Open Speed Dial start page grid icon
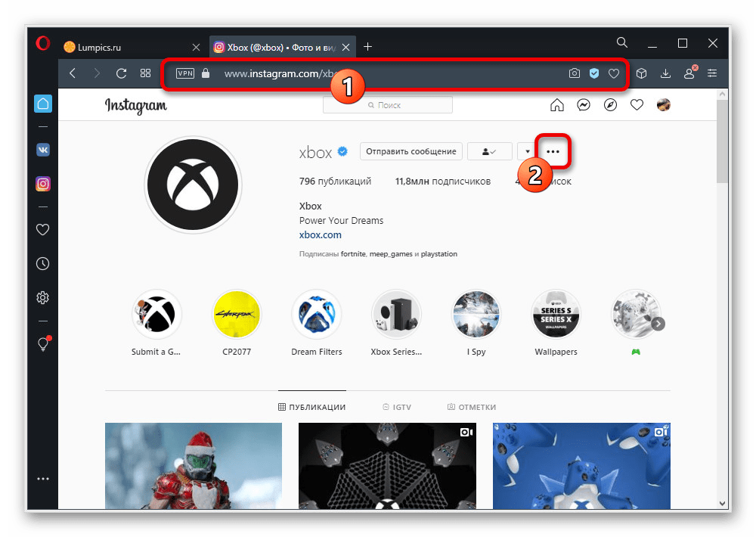 tap(146, 73)
